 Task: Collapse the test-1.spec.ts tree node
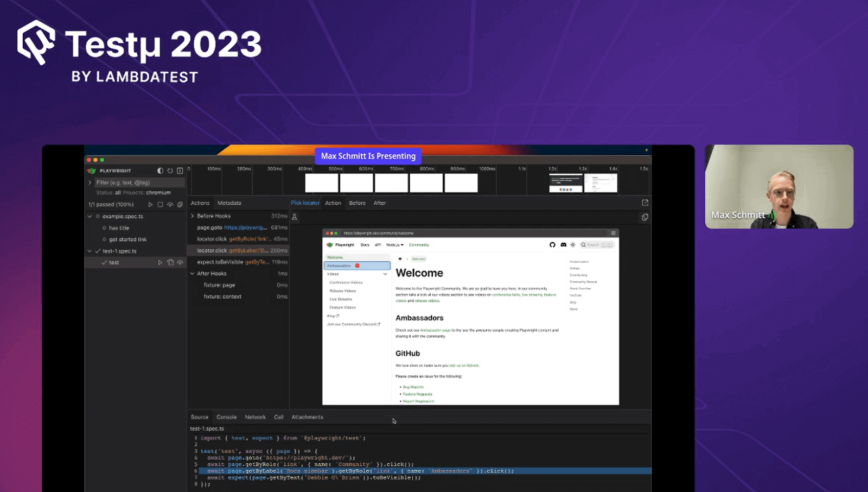[90, 251]
